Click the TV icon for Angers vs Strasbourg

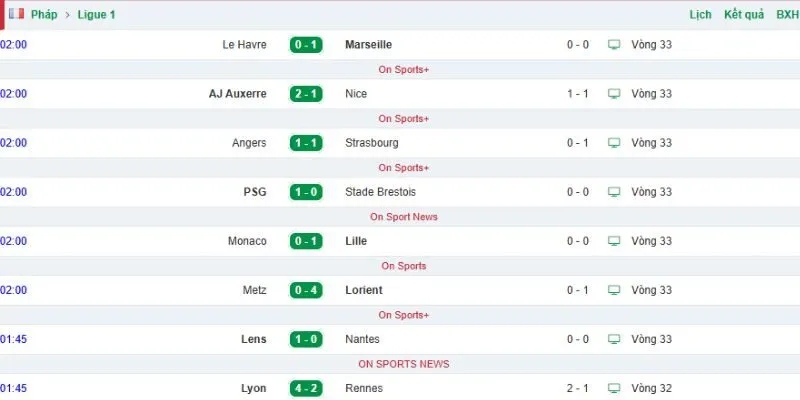pos(614,143)
